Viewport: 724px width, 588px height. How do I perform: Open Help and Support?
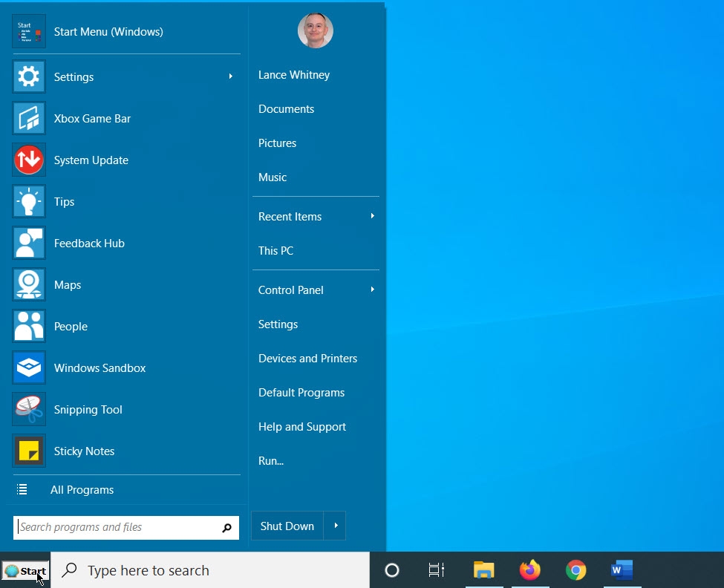[x=302, y=426]
